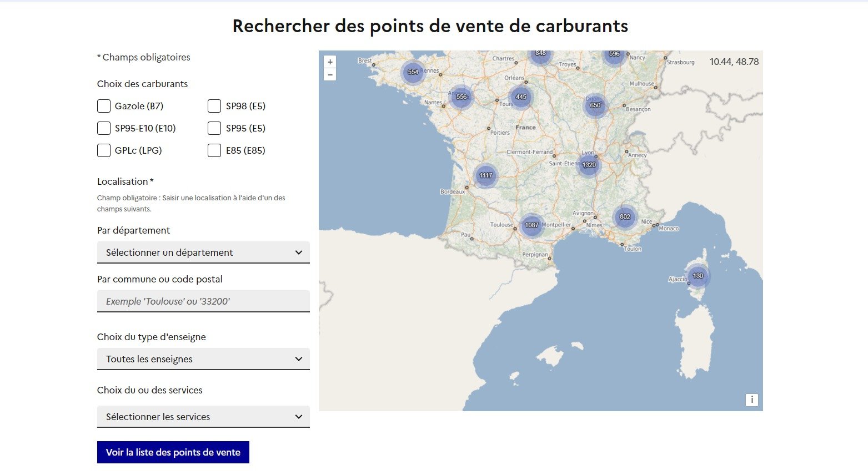The width and height of the screenshot is (868, 475).
Task: Click the Strasbourg label on the map
Action: 680,62
